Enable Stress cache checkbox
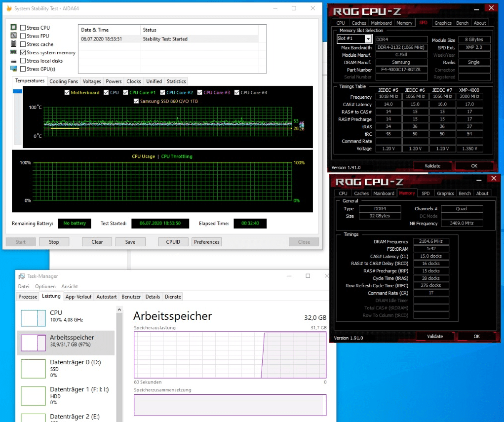 coord(23,44)
